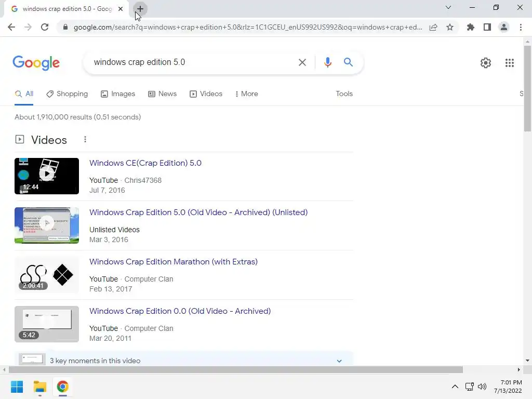Viewport: 532px width, 399px height.
Task: Open the Unlisted Videos thumbnail
Action: click(x=47, y=225)
